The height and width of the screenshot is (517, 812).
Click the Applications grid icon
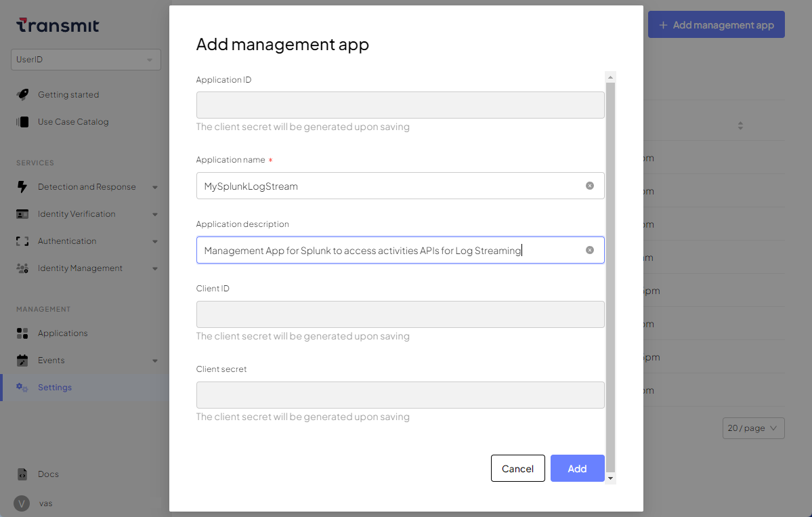pyautogui.click(x=22, y=333)
